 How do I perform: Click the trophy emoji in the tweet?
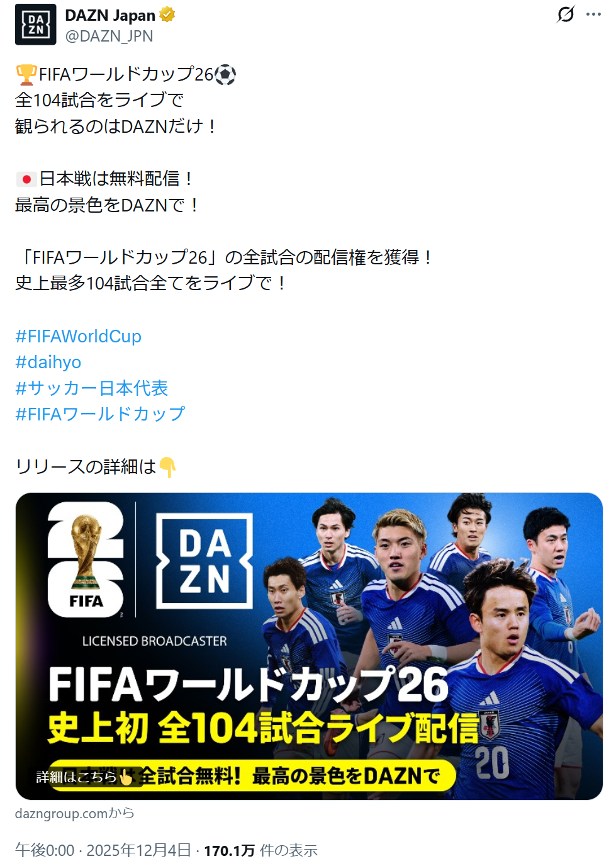[x=26, y=74]
